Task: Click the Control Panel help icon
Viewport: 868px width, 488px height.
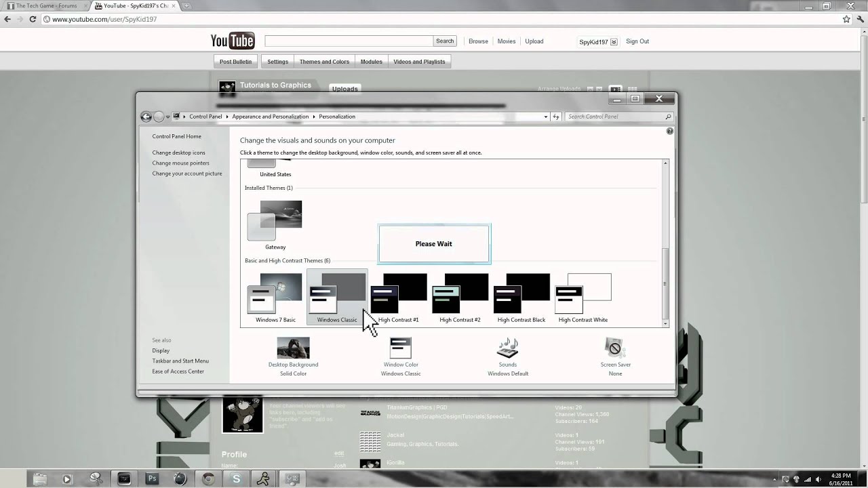Action: (669, 131)
